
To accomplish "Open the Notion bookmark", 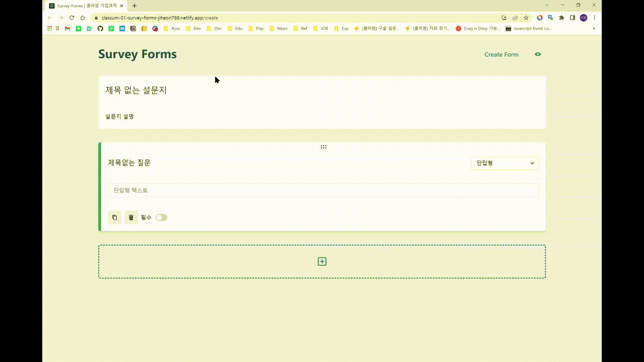I will 133,28.
